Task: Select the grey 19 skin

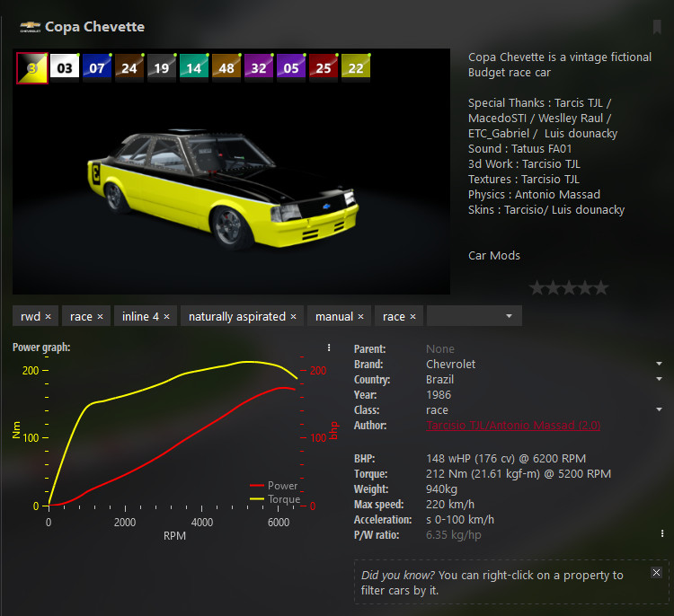Action: pyautogui.click(x=162, y=67)
